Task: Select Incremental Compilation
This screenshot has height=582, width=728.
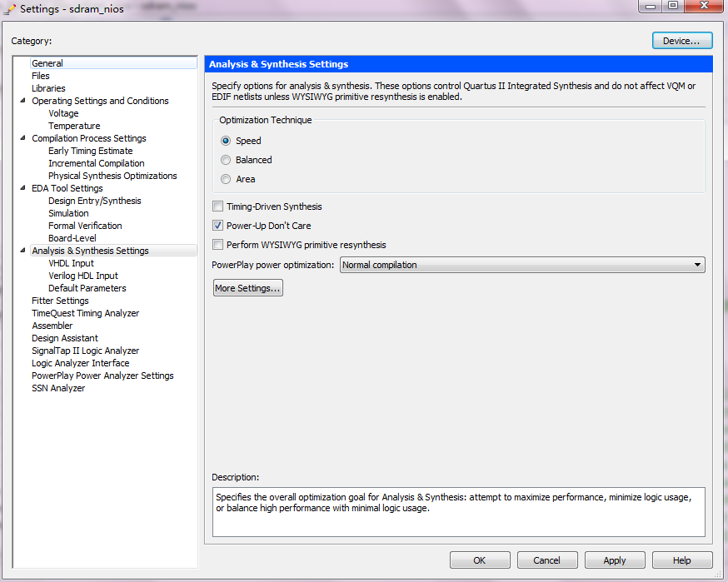Action: tap(97, 163)
